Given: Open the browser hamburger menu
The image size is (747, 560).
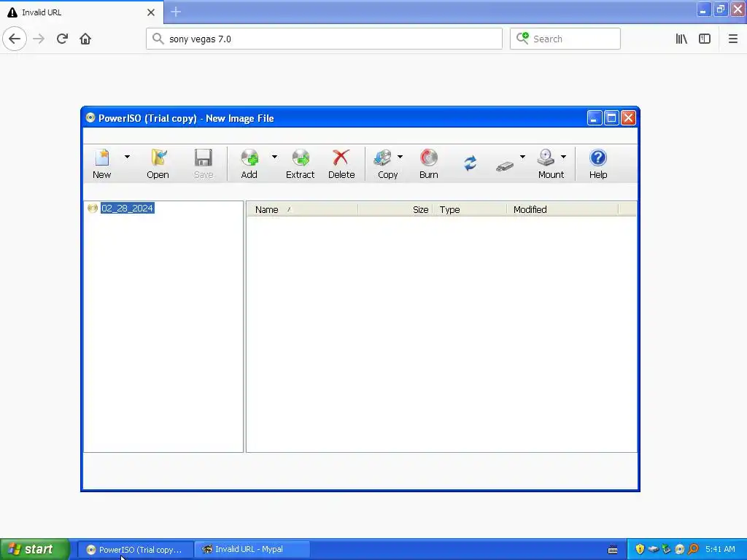Looking at the screenshot, I should (733, 39).
